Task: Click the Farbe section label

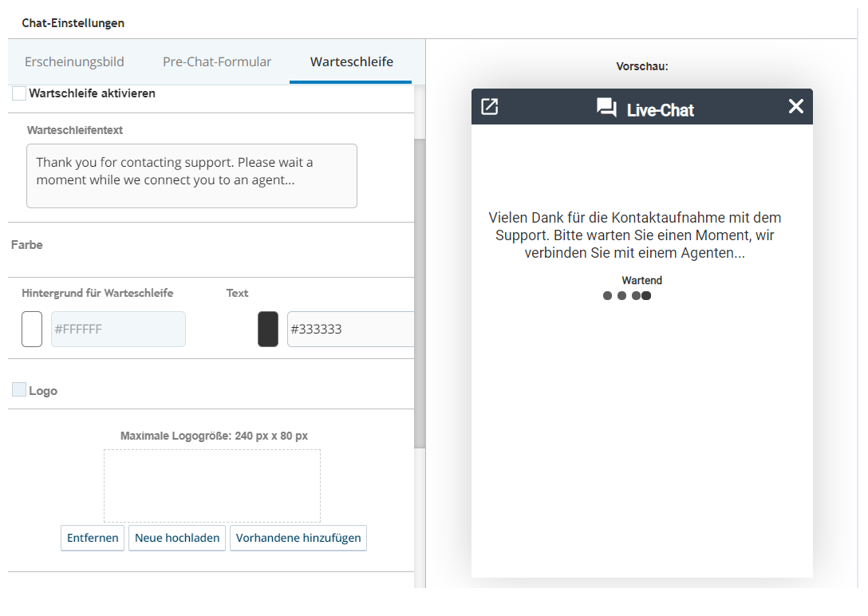Action: [26, 245]
